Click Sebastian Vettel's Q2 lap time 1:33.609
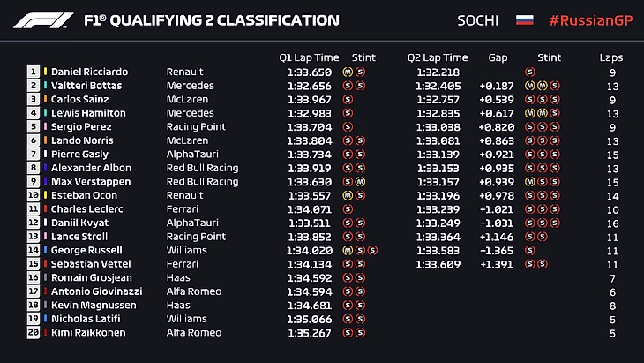This screenshot has height=363, width=644. 438,264
